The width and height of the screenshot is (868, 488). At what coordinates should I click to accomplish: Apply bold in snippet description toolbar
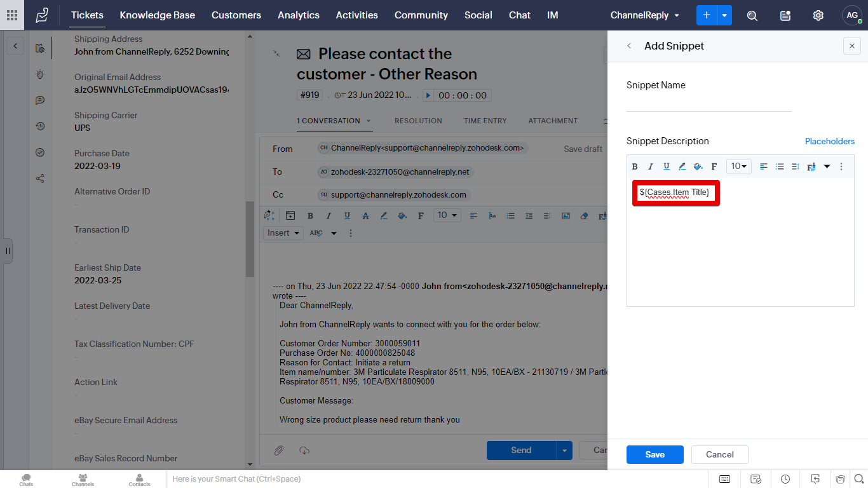pyautogui.click(x=635, y=166)
